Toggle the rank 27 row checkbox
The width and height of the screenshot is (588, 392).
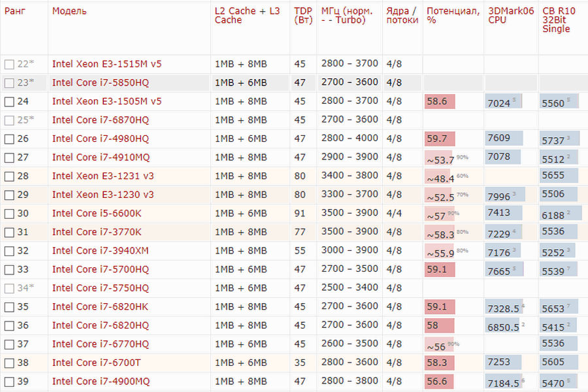click(x=9, y=157)
